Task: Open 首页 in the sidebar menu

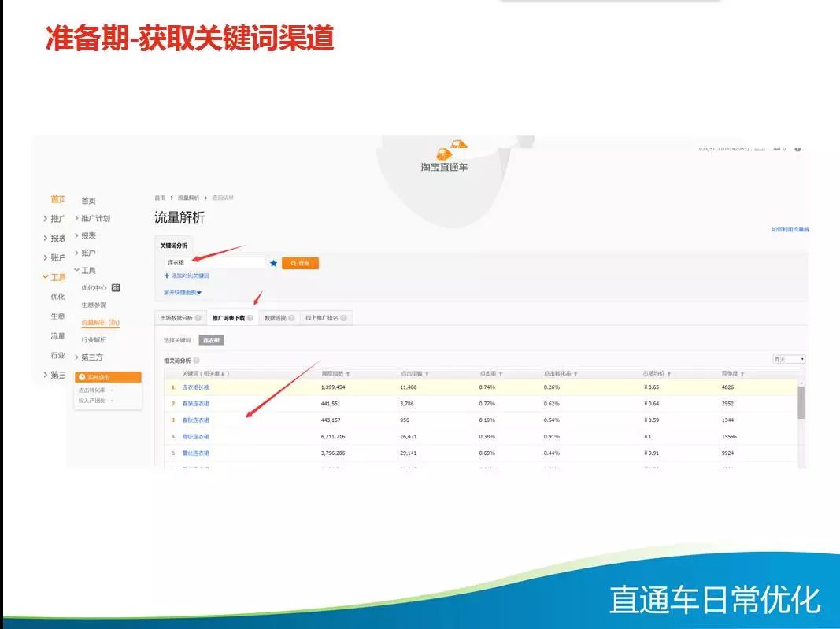Action: point(88,201)
